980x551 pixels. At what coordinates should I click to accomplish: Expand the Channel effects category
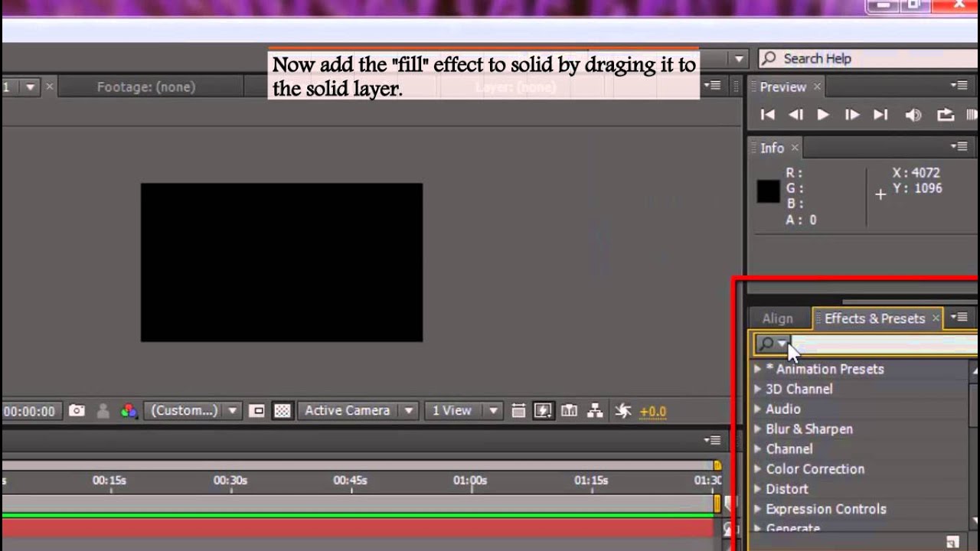(757, 448)
